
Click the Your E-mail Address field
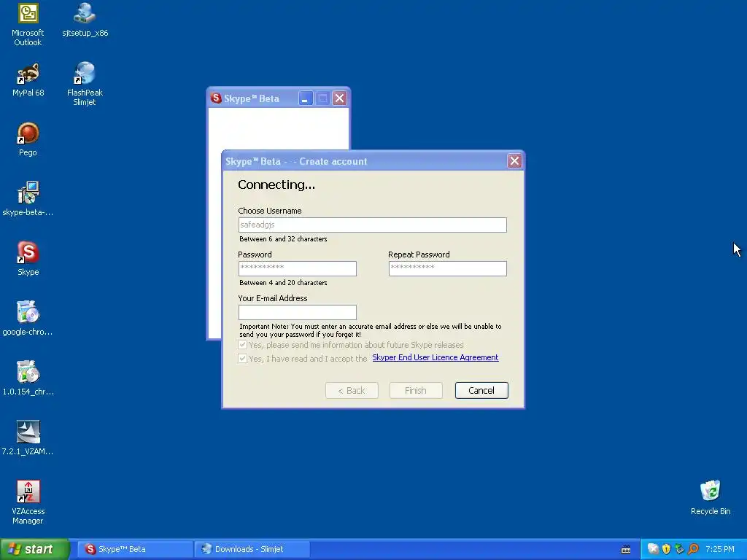point(298,312)
